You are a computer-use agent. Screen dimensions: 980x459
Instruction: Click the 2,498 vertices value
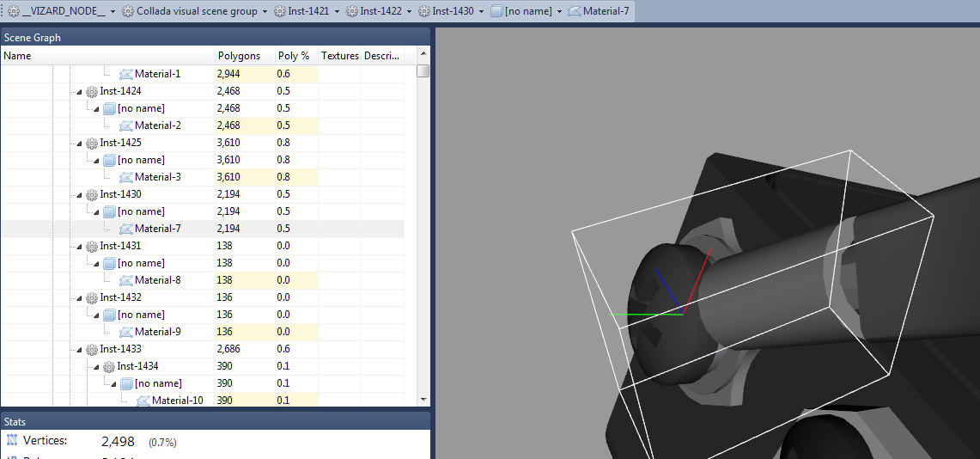(119, 442)
